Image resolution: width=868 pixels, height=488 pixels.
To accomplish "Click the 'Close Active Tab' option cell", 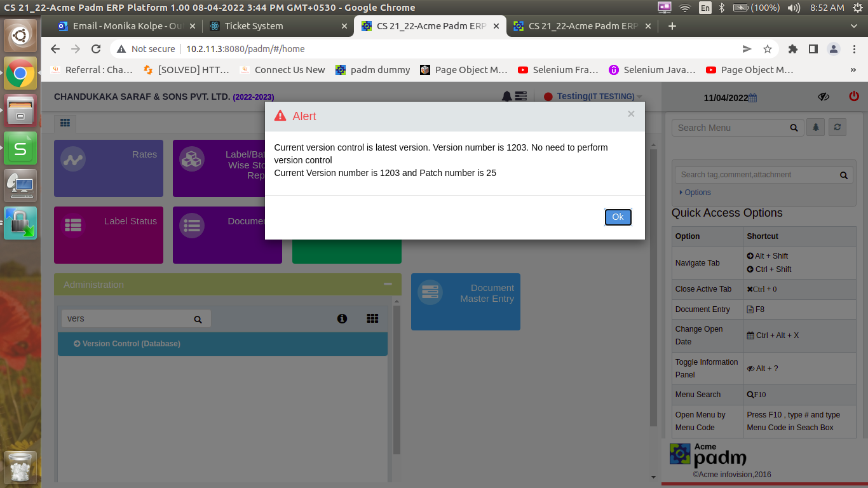I will pos(707,289).
